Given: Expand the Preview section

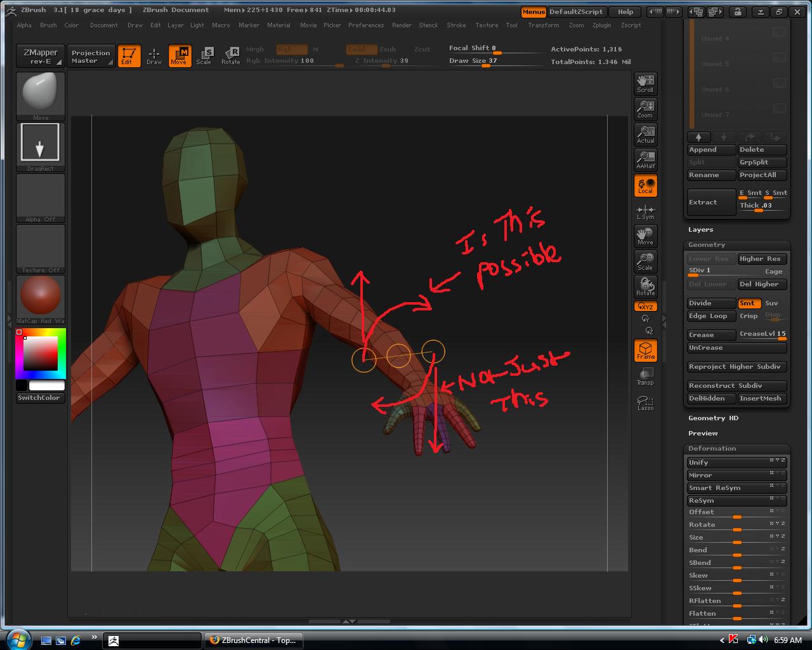Looking at the screenshot, I should click(x=703, y=434).
